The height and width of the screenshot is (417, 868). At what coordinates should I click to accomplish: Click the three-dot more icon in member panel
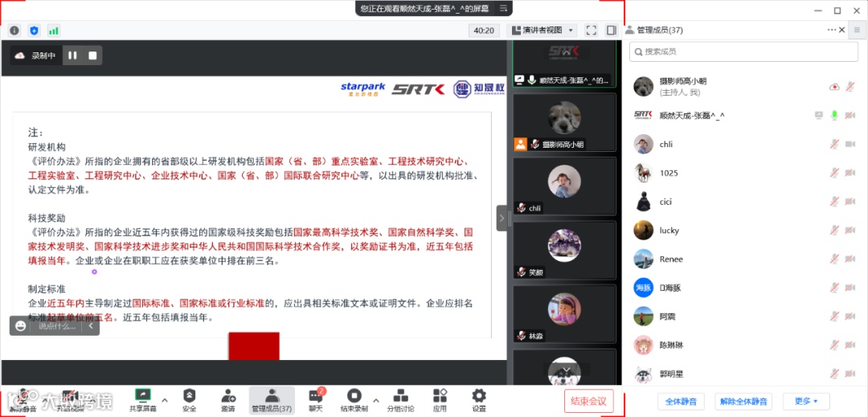coord(832,30)
